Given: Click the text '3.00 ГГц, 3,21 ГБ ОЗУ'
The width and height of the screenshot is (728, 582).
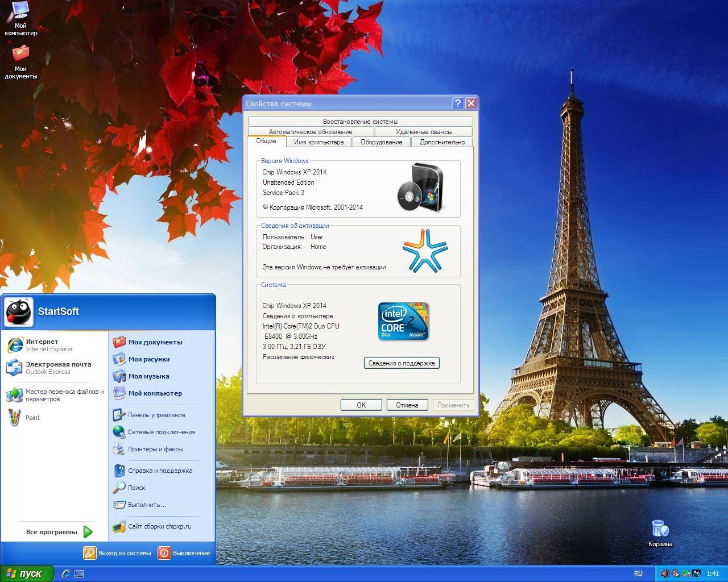Looking at the screenshot, I should [294, 347].
